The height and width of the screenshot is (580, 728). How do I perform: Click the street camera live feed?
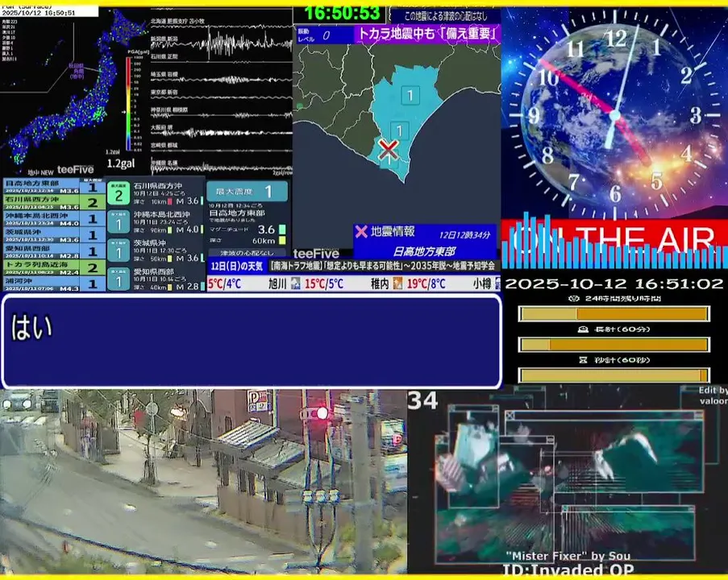pyautogui.click(x=203, y=482)
